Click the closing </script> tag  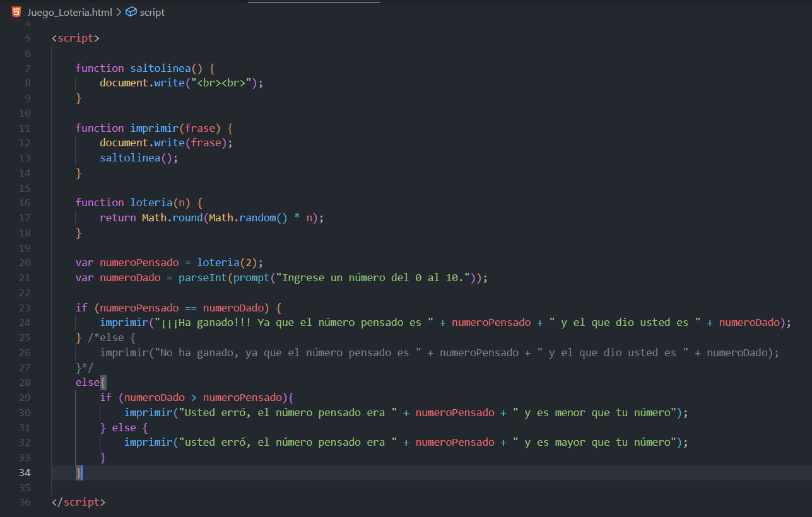pos(79,502)
